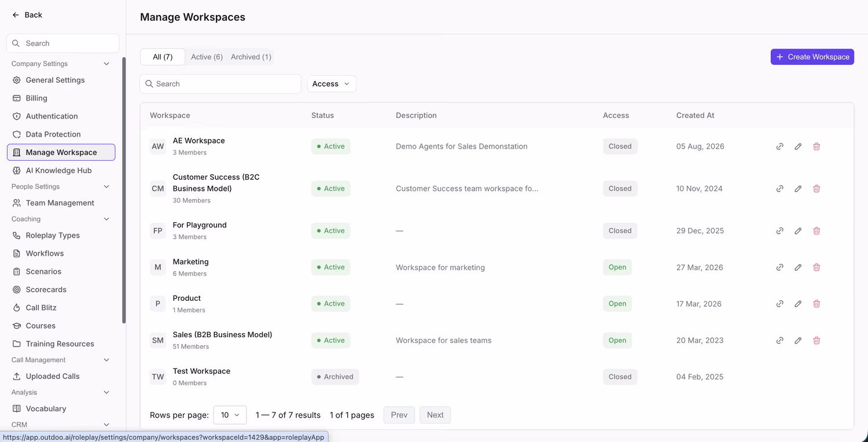
Task: Edit AE Workspace with pencil icon
Action: point(798,146)
